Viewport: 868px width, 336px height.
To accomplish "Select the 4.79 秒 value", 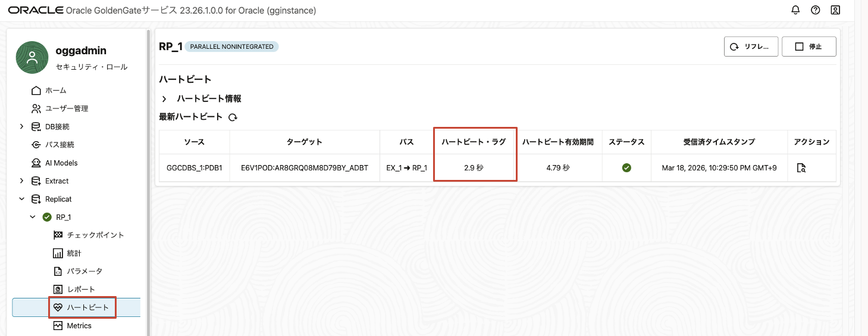I will (x=558, y=168).
